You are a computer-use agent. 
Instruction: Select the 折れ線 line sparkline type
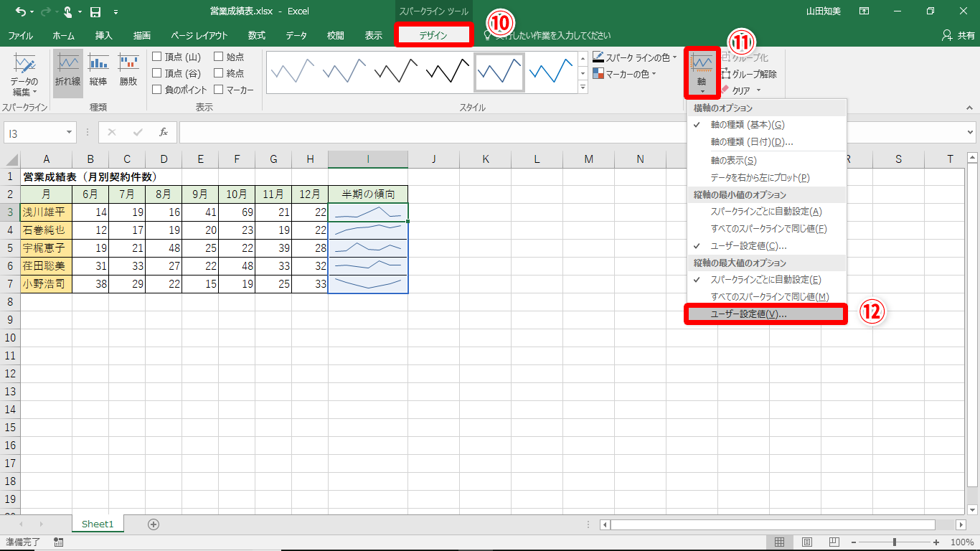[68, 72]
